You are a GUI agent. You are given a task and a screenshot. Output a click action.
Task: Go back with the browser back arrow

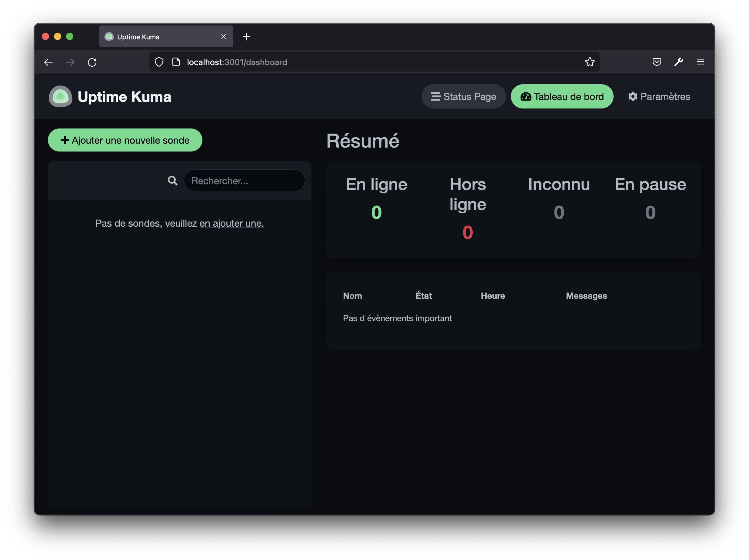48,62
